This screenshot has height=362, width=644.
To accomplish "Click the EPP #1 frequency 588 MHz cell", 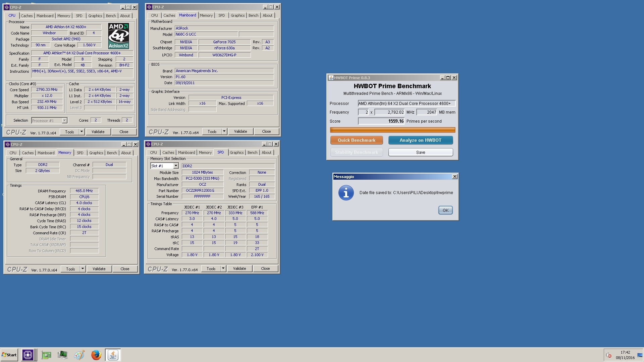I will click(x=257, y=213).
